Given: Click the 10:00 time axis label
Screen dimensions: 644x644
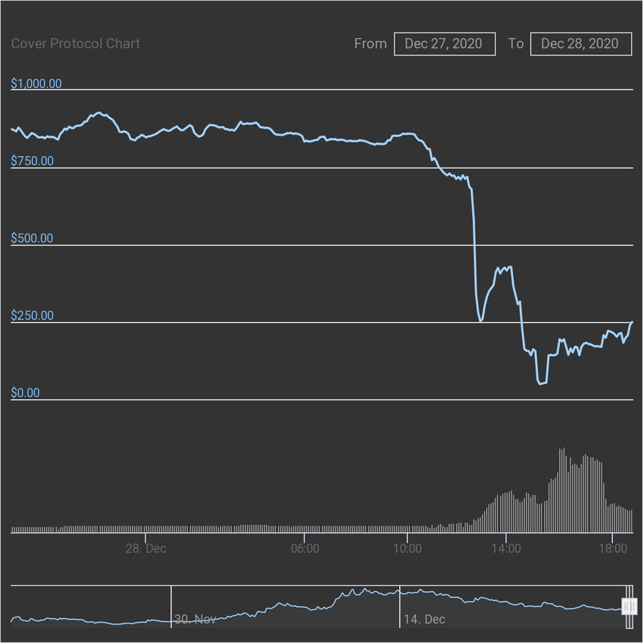Looking at the screenshot, I should [x=408, y=549].
